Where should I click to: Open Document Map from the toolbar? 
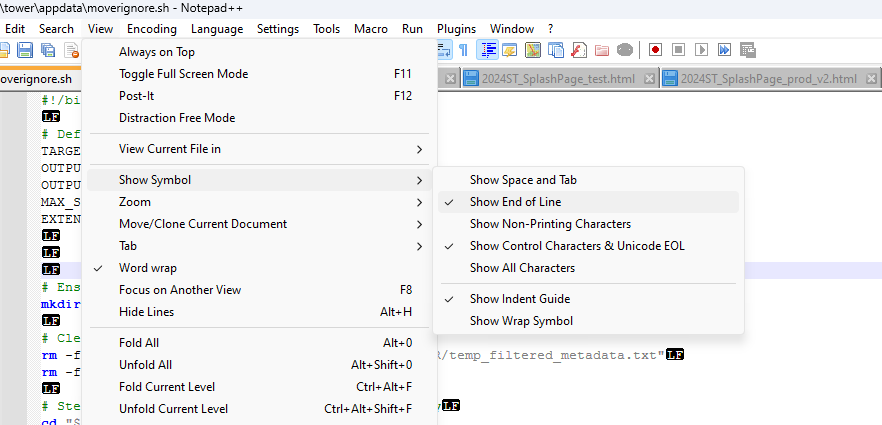coord(533,50)
